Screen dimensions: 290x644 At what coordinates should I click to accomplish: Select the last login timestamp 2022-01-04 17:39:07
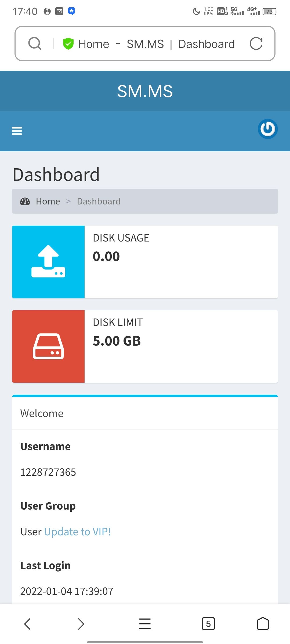point(67,591)
